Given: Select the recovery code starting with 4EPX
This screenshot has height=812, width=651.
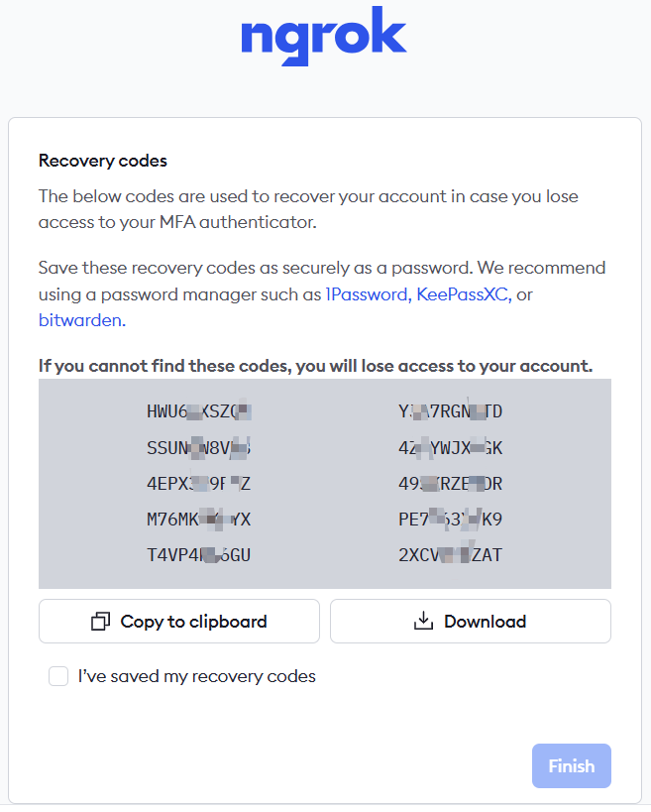Looking at the screenshot, I should point(198,484).
